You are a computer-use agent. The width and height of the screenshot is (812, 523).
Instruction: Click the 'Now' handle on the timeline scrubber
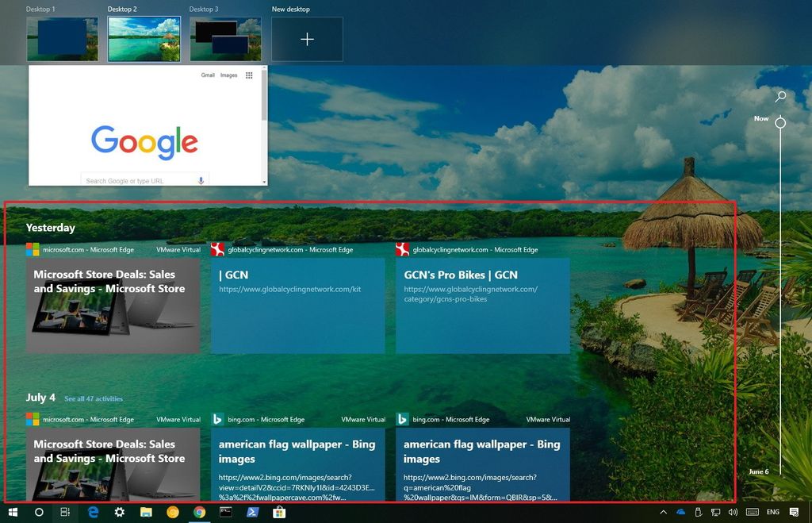pyautogui.click(x=780, y=121)
